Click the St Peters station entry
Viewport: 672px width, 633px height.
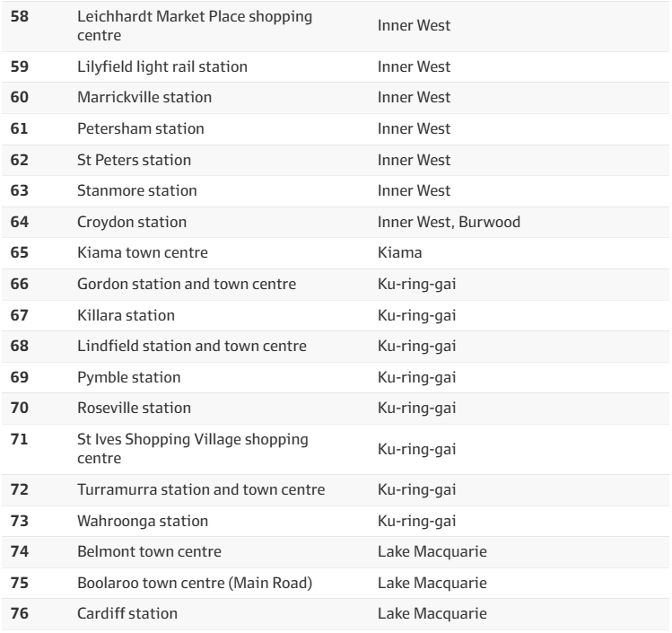(135, 160)
